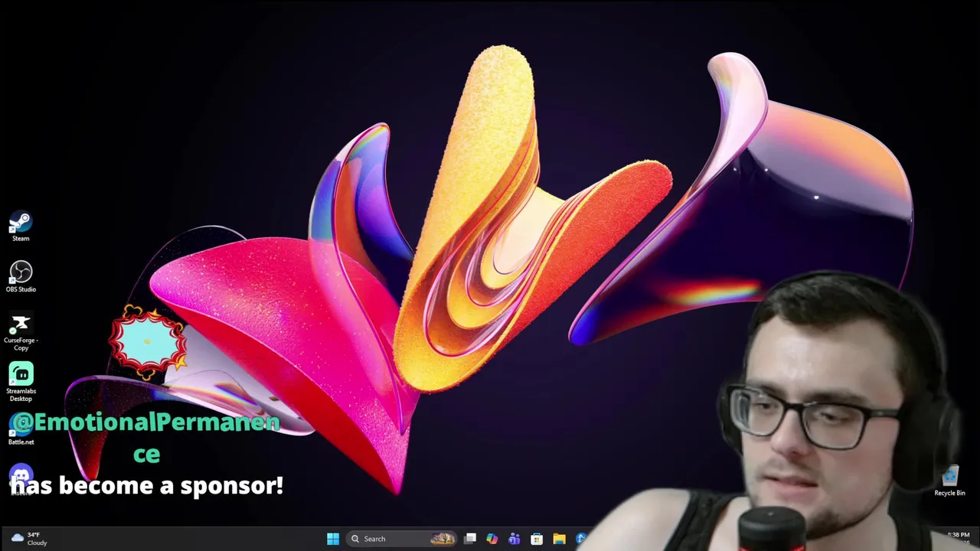Click the taskbar Search box
Image resolution: width=980 pixels, height=551 pixels.
[401, 539]
